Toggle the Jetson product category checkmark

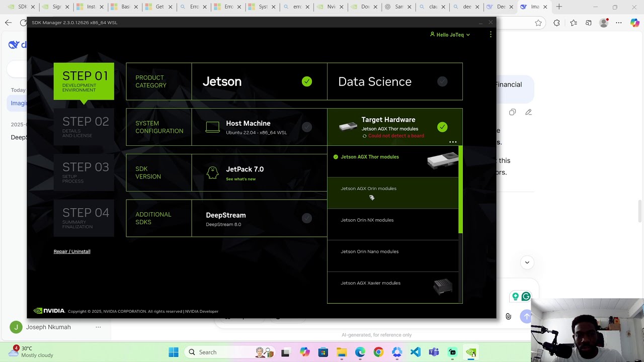tap(307, 81)
